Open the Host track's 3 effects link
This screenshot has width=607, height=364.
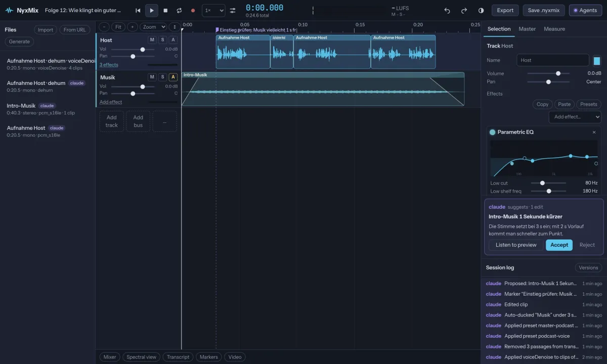point(109,65)
